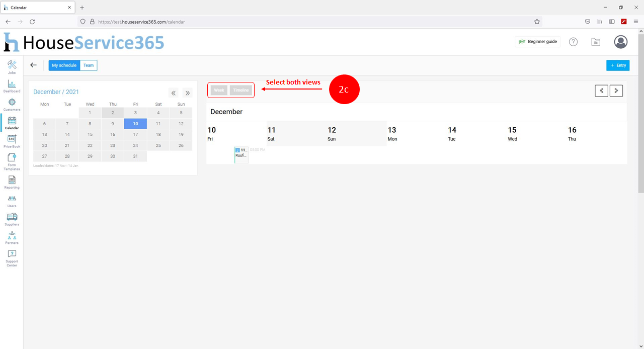
Task: Toggle the Week view button
Action: pyautogui.click(x=219, y=91)
